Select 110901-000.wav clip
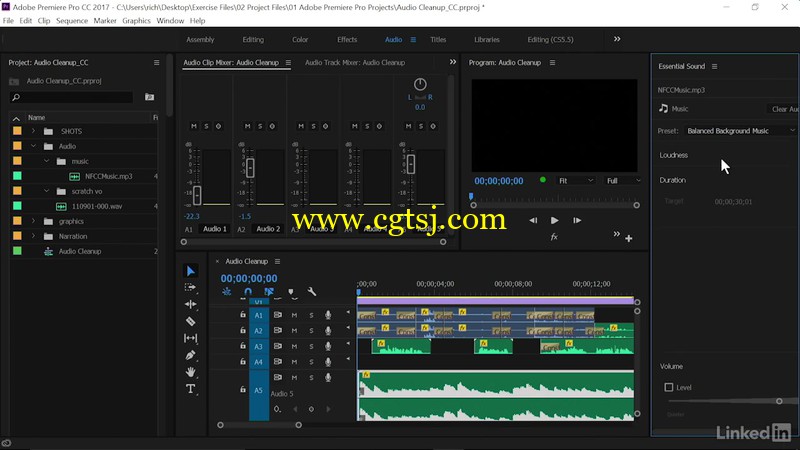The width and height of the screenshot is (800, 450). (97, 207)
